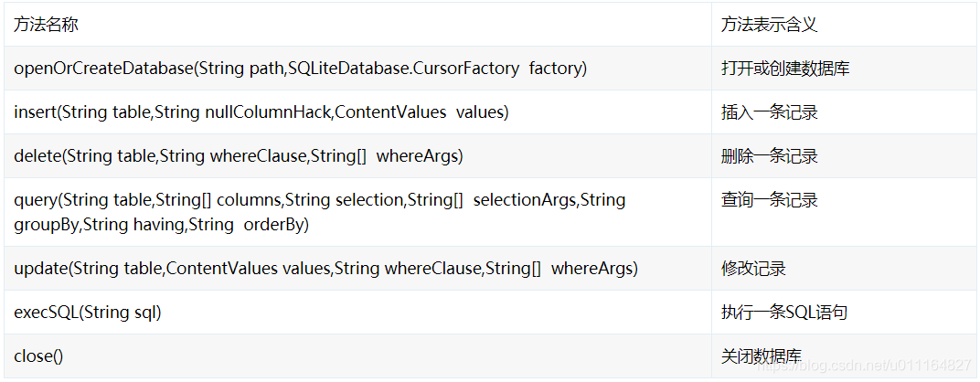Click the 修改记录 description text

[753, 269]
